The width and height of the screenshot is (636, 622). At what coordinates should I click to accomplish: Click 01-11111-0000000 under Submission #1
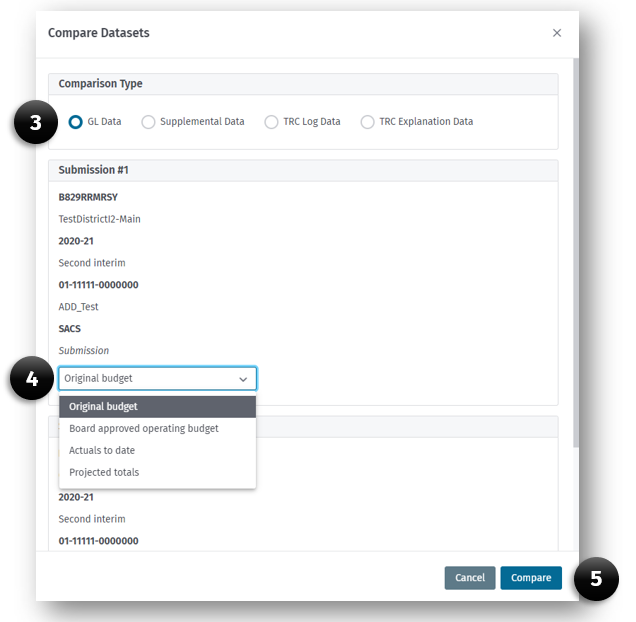[98, 285]
